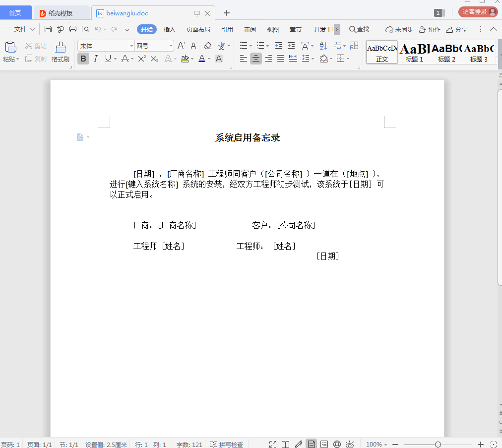
Task: Apply superscript X² formatting
Action: click(x=142, y=59)
